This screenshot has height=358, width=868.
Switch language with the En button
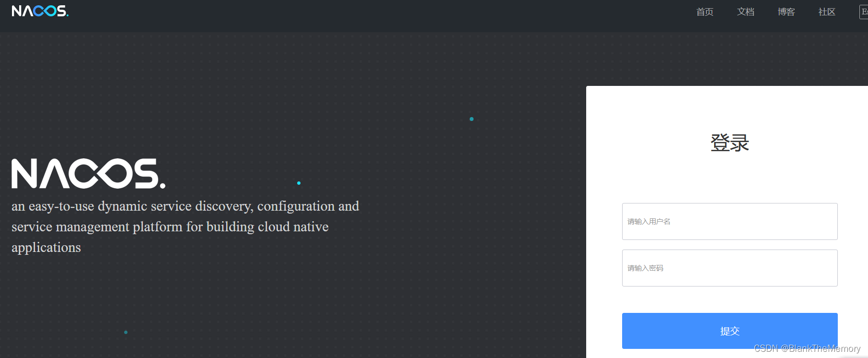point(864,12)
